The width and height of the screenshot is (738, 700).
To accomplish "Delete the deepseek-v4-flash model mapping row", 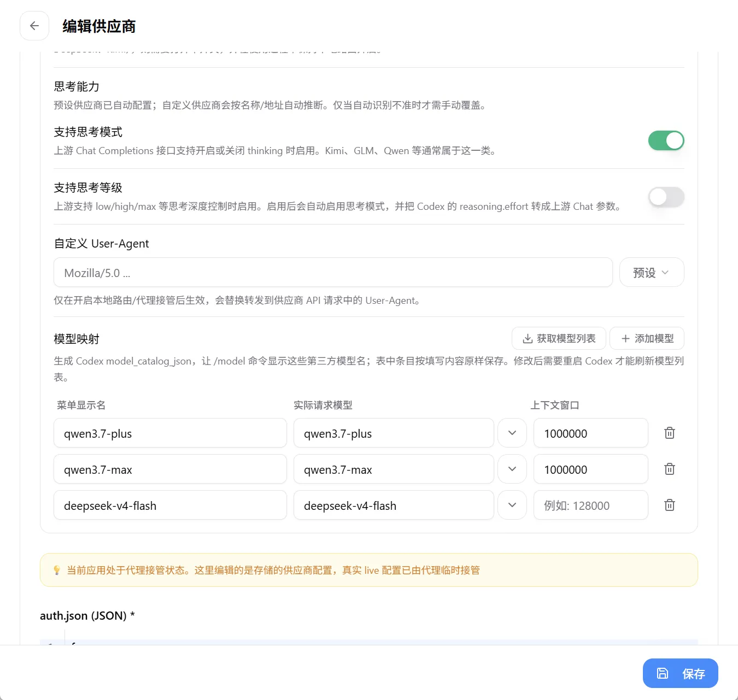I will (669, 505).
